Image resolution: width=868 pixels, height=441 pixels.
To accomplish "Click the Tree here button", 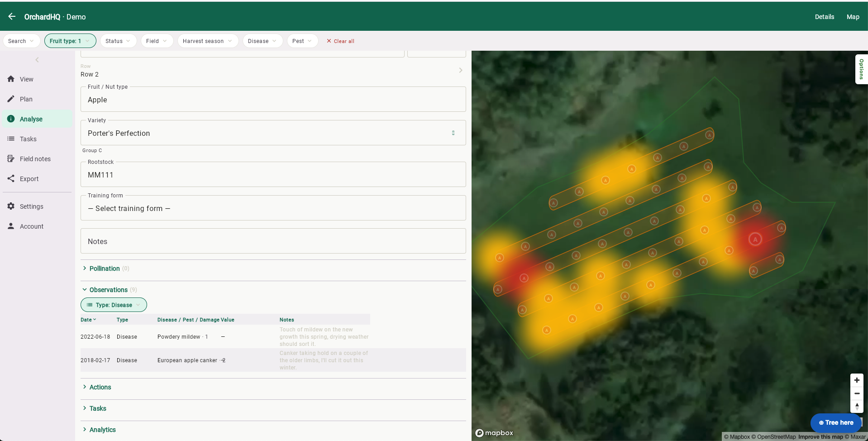I will pos(835,422).
